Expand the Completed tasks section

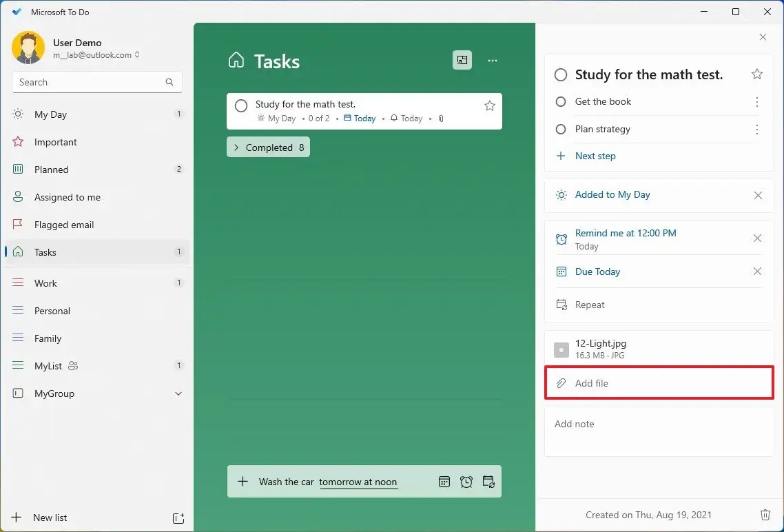click(x=268, y=147)
